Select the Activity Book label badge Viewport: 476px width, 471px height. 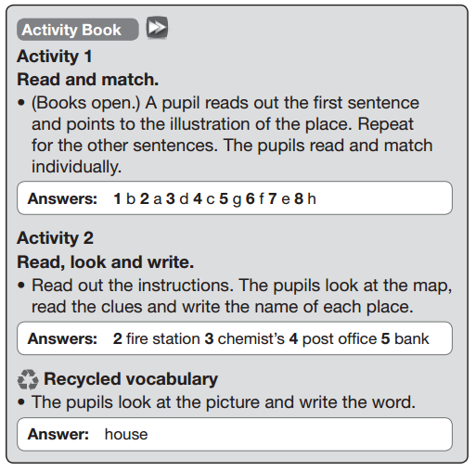pyautogui.click(x=78, y=30)
